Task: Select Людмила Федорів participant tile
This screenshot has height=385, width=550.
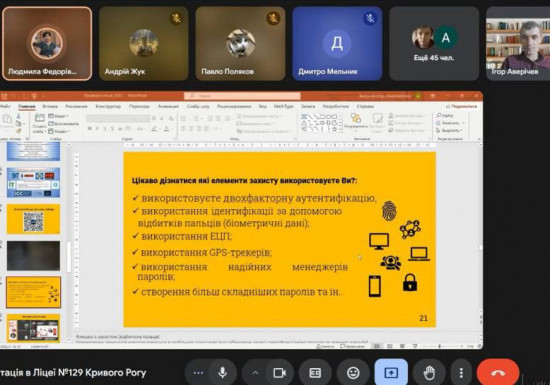Action: [47, 43]
